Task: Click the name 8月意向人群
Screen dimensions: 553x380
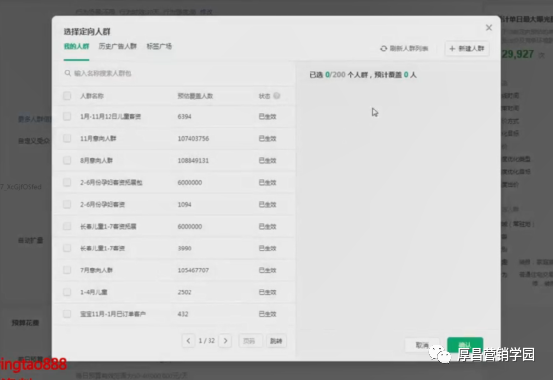Action: pos(96,161)
